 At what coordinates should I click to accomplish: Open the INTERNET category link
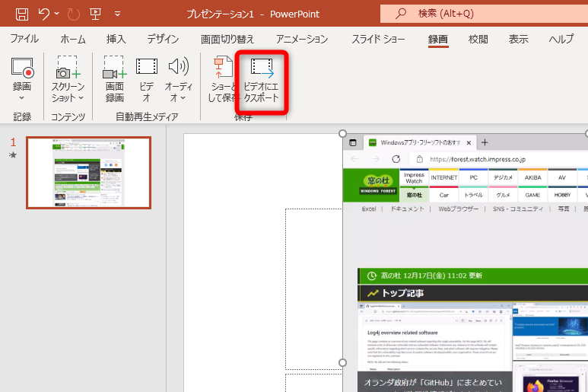pyautogui.click(x=444, y=178)
